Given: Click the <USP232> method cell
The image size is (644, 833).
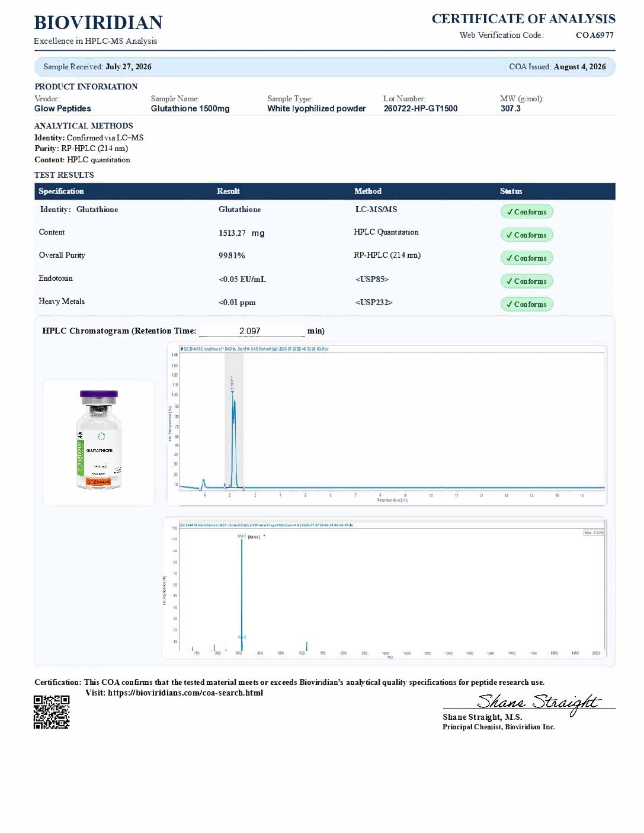Looking at the screenshot, I should coord(374,302).
